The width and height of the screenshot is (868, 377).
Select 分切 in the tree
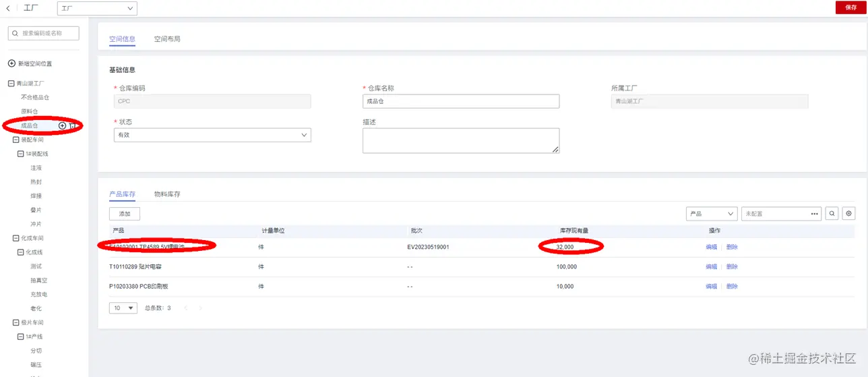tap(36, 351)
